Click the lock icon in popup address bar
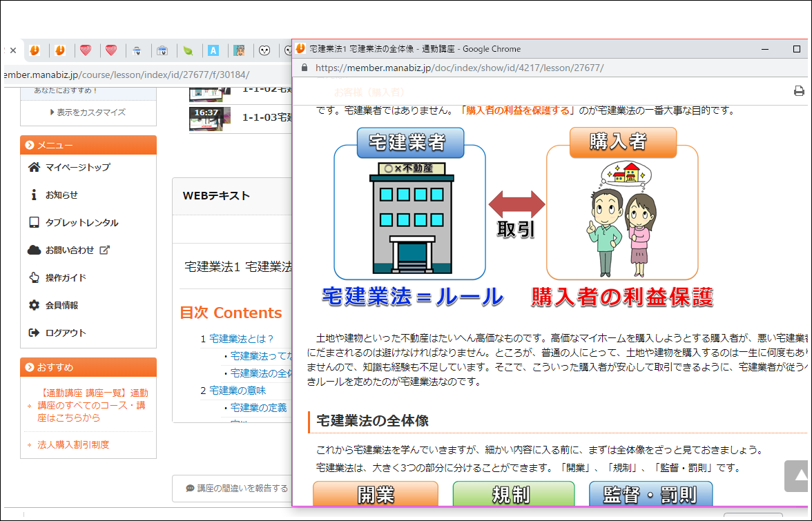The width and height of the screenshot is (812, 521). (x=304, y=68)
